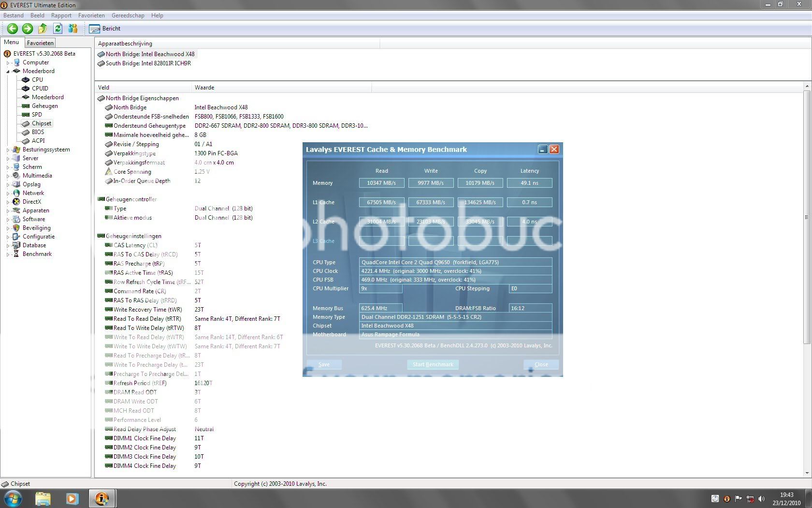
Task: Select the CPU tree item icon
Action: [x=26, y=80]
